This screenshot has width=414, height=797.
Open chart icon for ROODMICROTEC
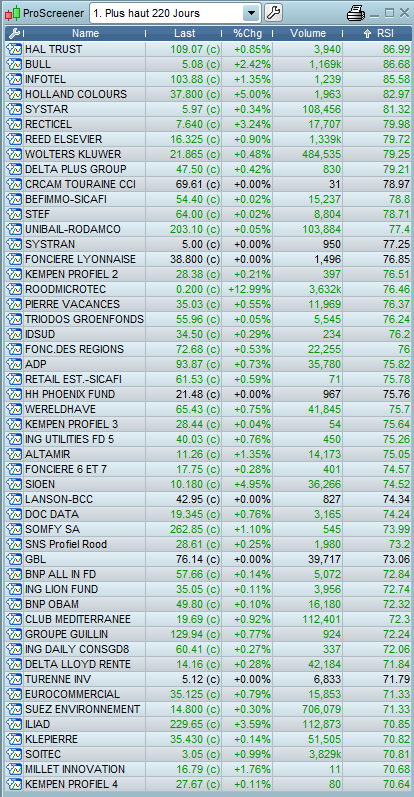click(13, 289)
